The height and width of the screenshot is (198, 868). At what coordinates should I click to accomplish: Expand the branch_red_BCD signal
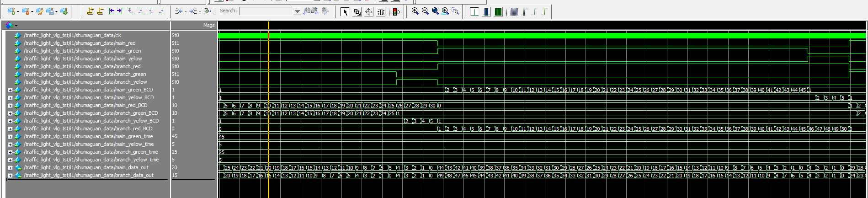pyautogui.click(x=10, y=129)
